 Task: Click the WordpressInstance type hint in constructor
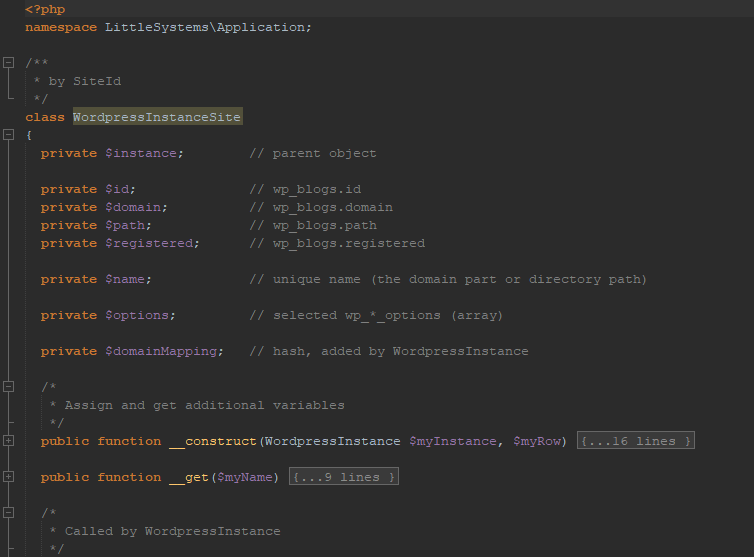332,441
